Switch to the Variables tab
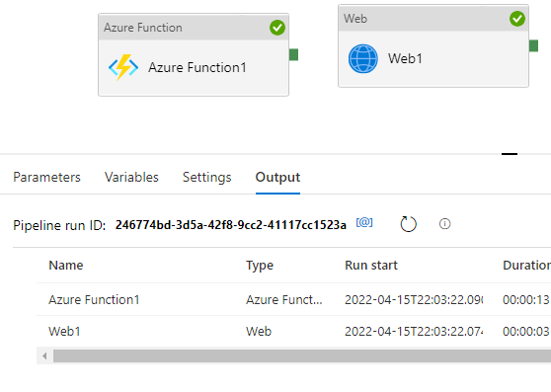Image resolution: width=551 pixels, height=392 pixels. click(131, 177)
